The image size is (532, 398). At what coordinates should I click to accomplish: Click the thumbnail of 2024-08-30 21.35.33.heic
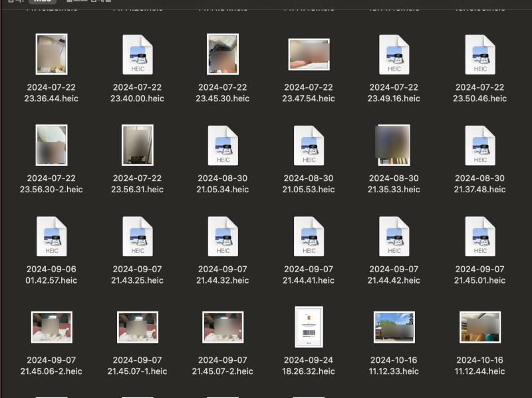tap(393, 145)
